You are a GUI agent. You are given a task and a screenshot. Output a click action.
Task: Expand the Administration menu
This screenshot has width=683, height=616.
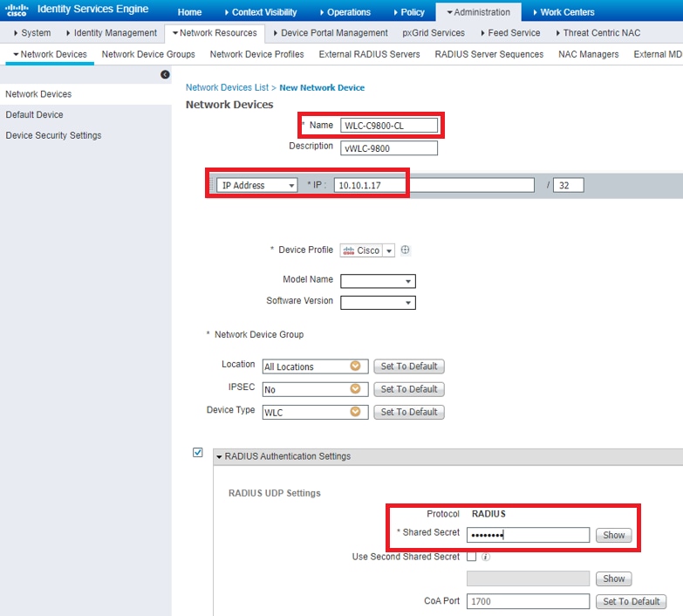coord(478,12)
